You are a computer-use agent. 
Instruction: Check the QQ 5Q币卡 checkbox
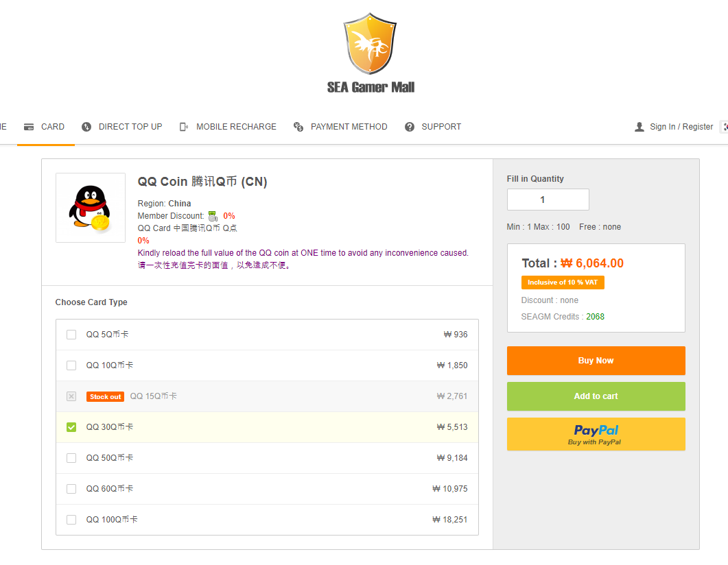pos(71,335)
